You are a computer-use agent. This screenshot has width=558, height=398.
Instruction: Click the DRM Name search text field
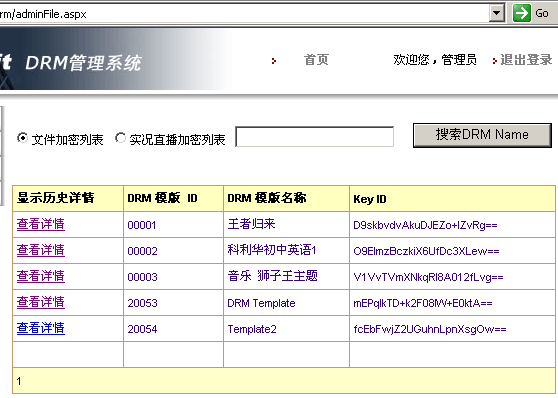coord(315,137)
